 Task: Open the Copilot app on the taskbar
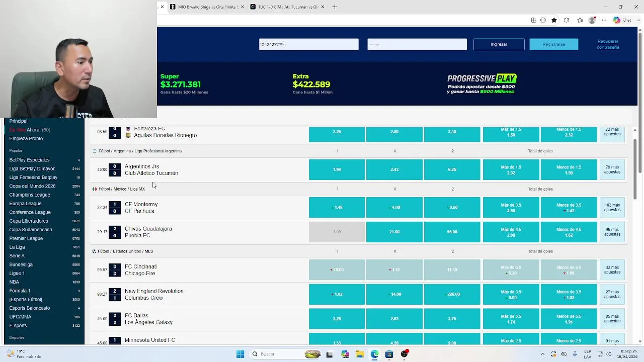click(345, 354)
